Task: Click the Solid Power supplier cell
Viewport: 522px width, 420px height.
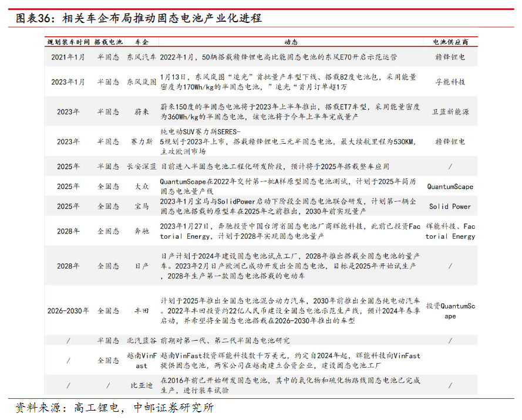Action: pyautogui.click(x=450, y=206)
